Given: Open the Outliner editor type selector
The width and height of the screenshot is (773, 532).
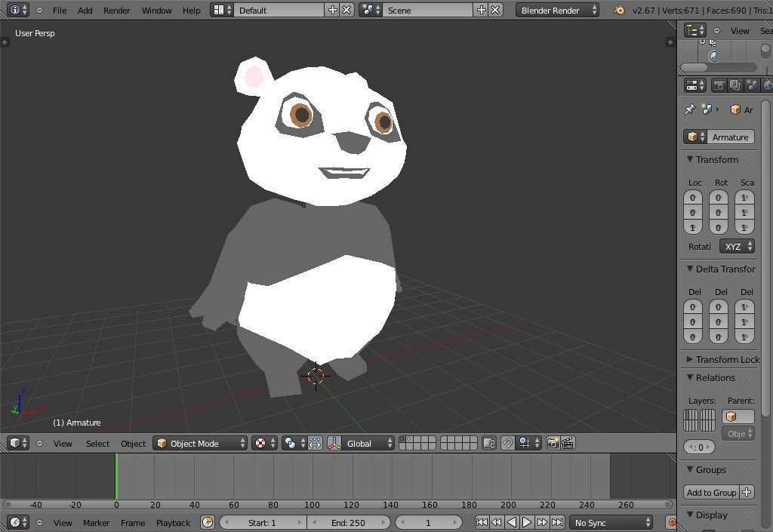Looking at the screenshot, I should (x=695, y=30).
